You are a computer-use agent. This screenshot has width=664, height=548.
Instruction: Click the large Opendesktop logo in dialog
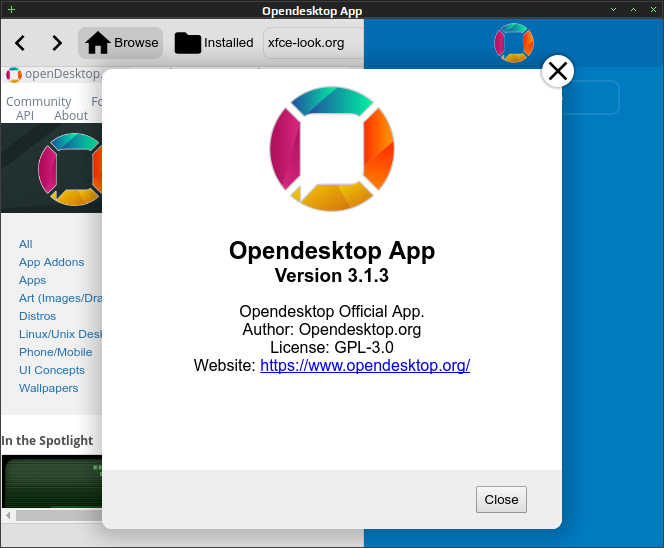click(332, 149)
